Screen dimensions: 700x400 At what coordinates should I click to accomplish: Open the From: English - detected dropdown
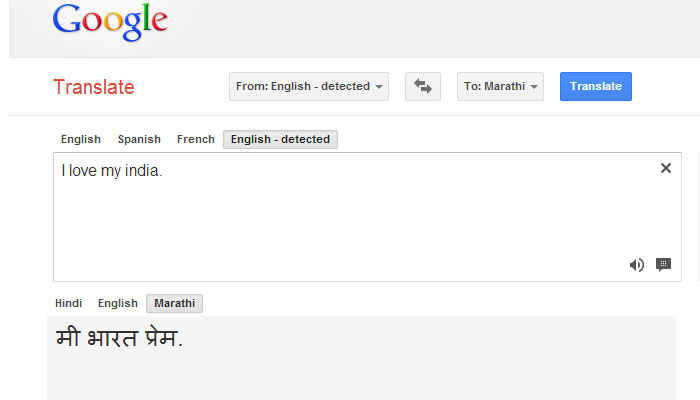pyautogui.click(x=309, y=87)
